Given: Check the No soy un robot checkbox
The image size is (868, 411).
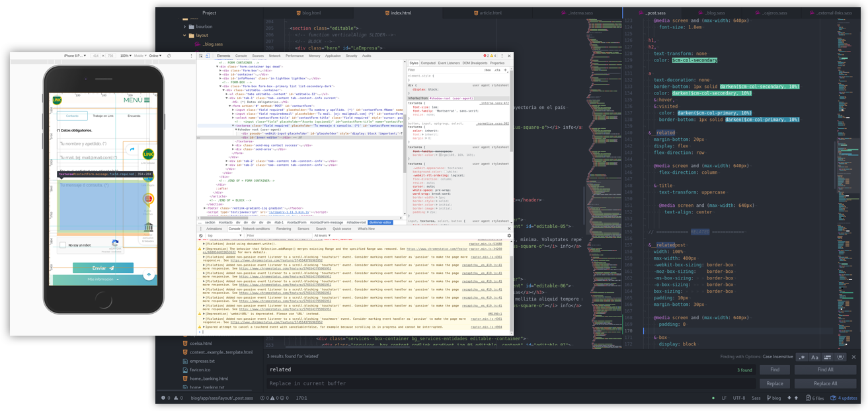Looking at the screenshot, I should click(63, 245).
